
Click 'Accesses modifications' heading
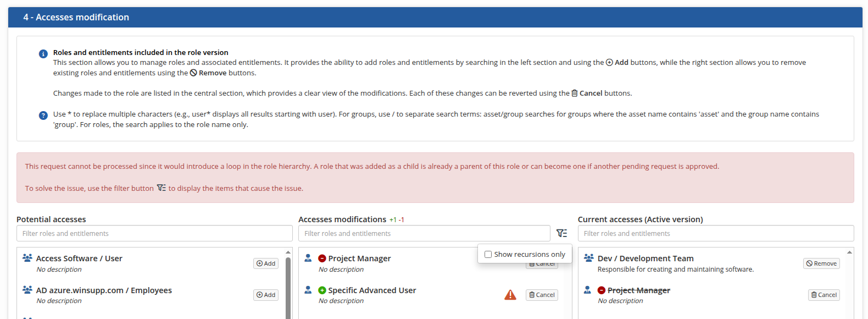(342, 219)
